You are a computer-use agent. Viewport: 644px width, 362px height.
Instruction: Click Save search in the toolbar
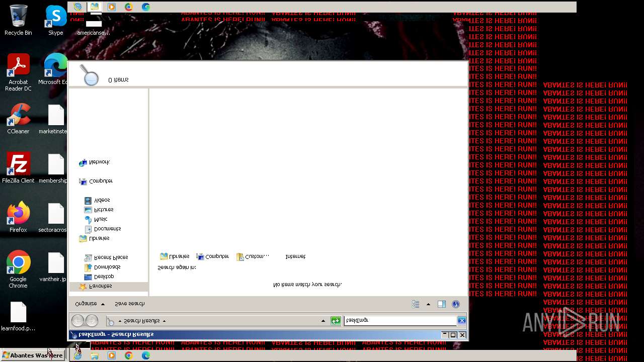[129, 304]
